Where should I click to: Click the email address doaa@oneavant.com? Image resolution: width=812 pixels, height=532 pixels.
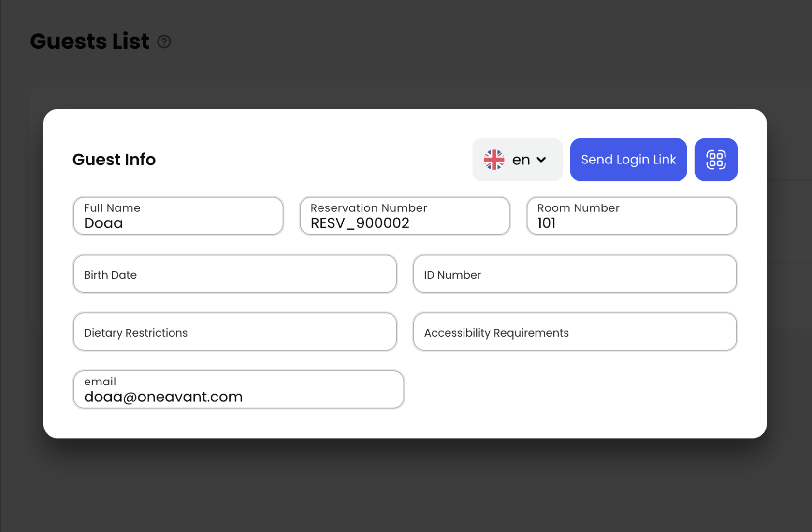[163, 397]
